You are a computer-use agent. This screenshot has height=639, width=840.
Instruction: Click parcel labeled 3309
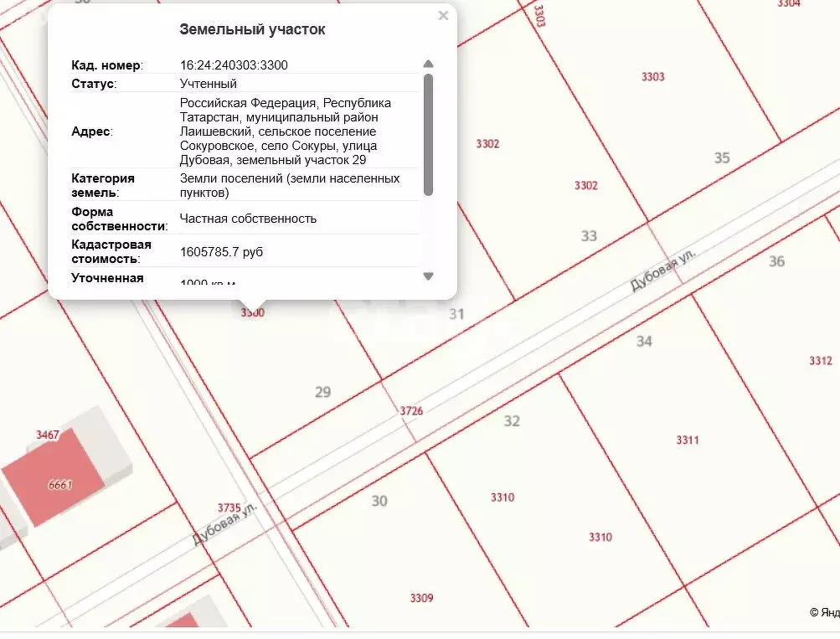click(421, 598)
